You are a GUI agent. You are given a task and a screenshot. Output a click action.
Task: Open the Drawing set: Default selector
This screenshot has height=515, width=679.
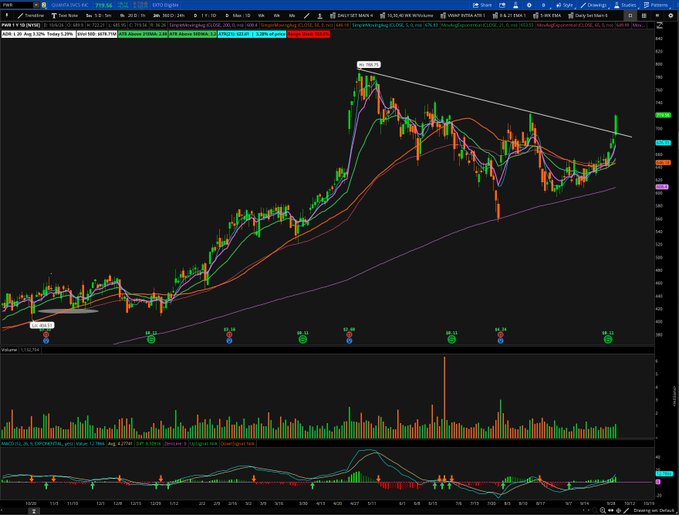pyautogui.click(x=653, y=511)
